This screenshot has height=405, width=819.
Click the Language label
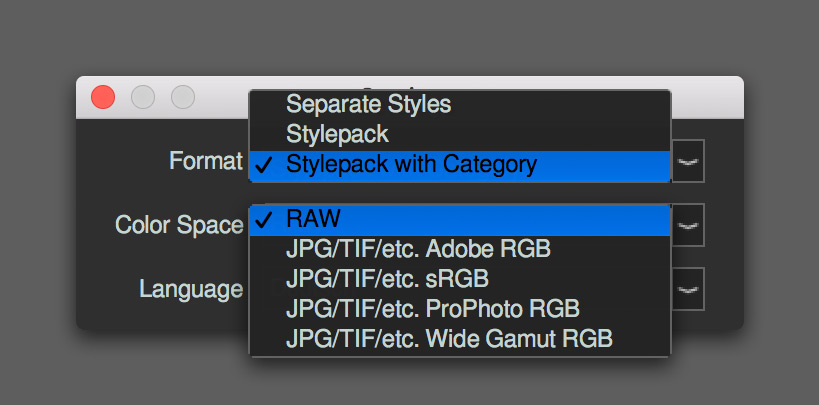click(x=191, y=290)
